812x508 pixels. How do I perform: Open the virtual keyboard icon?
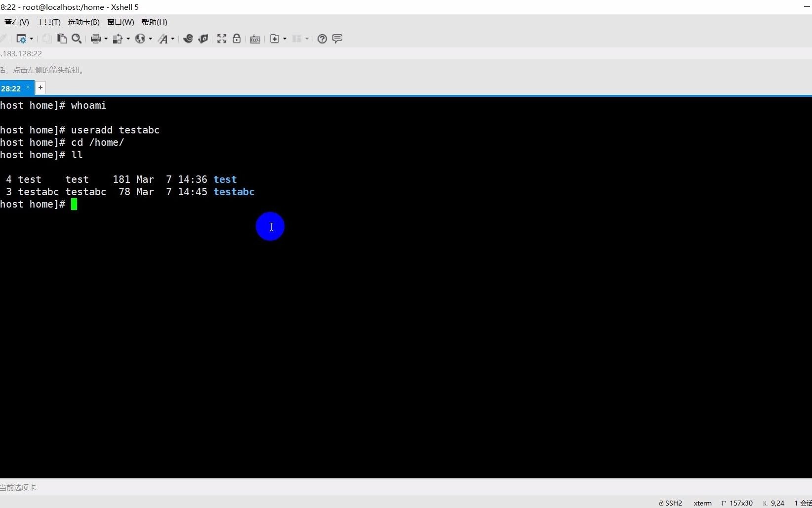(x=255, y=39)
